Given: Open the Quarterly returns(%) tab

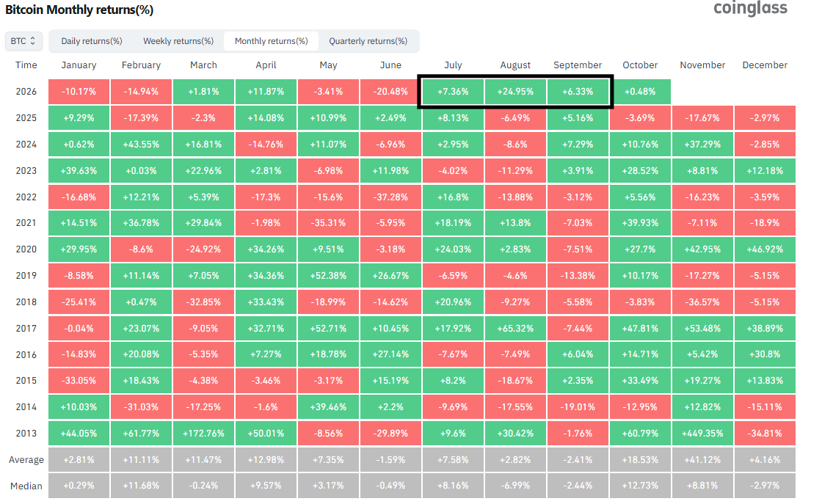Looking at the screenshot, I should [368, 41].
